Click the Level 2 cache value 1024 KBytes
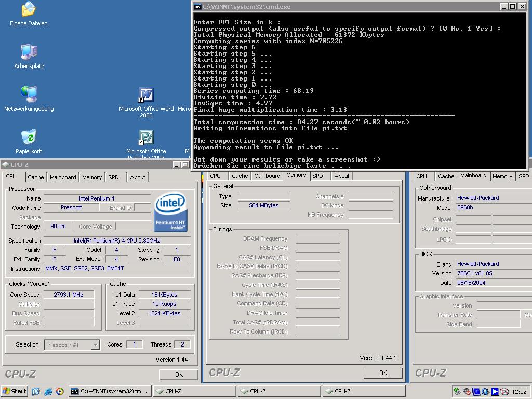The height and width of the screenshot is (399, 532). [x=165, y=313]
